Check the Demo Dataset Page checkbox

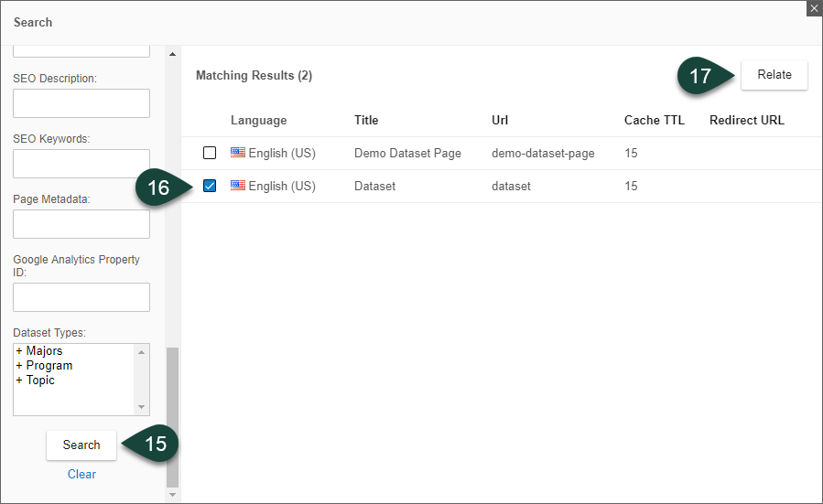click(x=210, y=153)
